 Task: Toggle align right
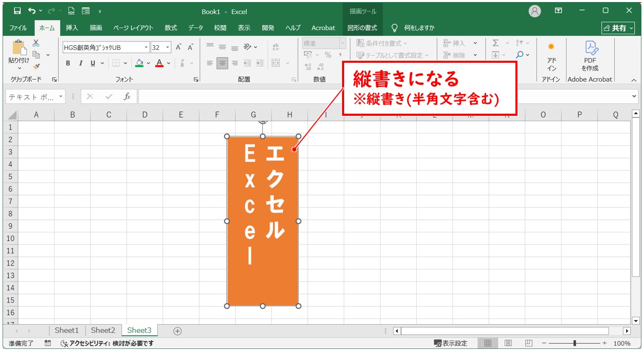tap(235, 63)
